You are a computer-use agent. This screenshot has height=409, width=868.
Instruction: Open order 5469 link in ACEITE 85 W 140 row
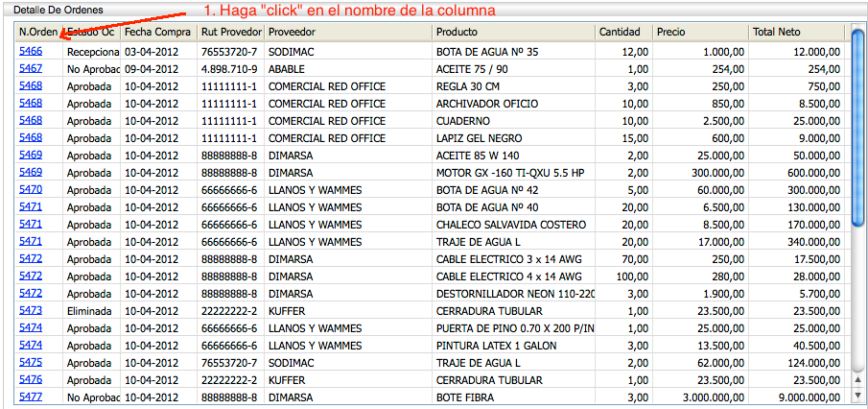pyautogui.click(x=31, y=155)
